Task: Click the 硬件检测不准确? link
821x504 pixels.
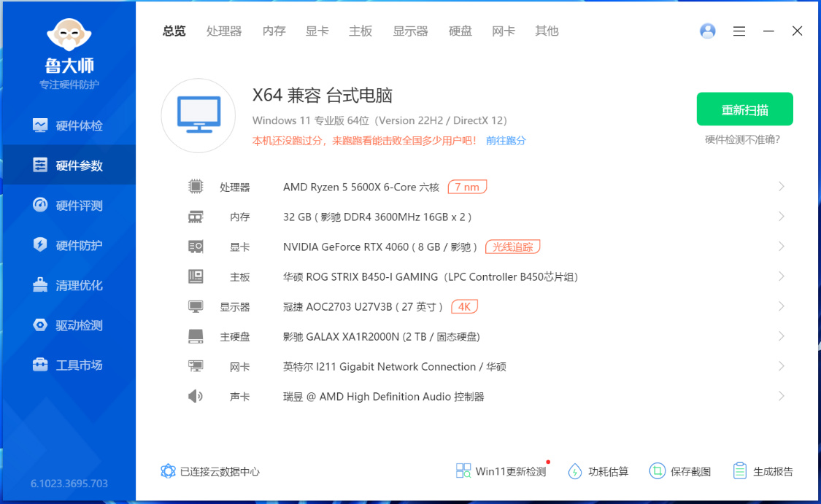Action: 742,139
